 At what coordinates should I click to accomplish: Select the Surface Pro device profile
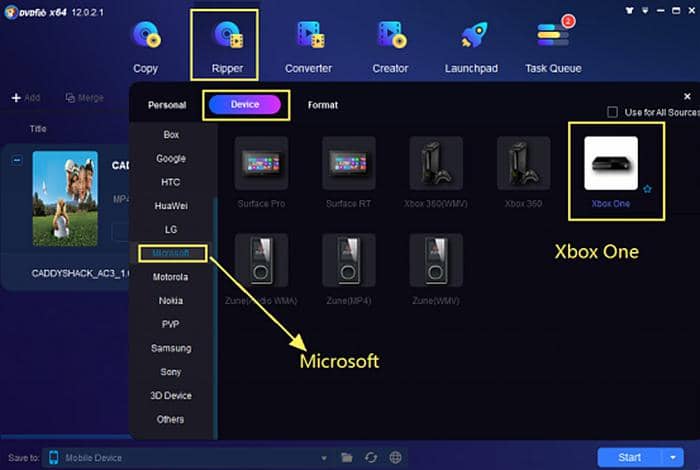[x=261, y=173]
